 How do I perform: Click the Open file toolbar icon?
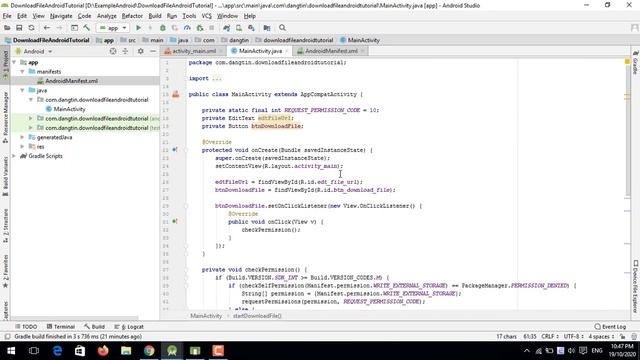point(7,28)
